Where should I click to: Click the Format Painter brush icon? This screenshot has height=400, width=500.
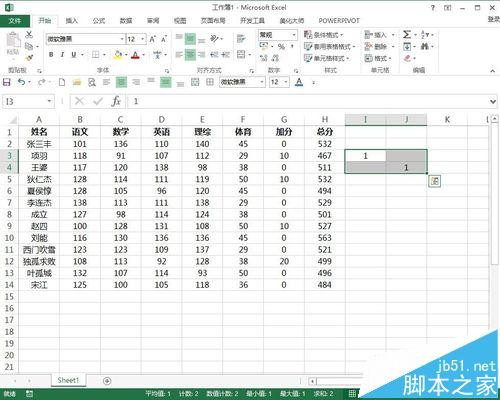[x=29, y=57]
